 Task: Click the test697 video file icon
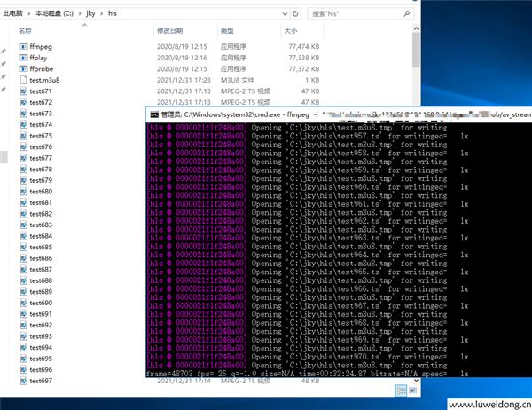[24, 381]
